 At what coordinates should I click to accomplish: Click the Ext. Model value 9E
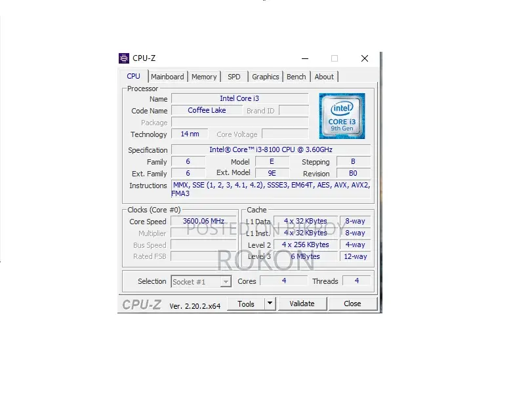(272, 173)
